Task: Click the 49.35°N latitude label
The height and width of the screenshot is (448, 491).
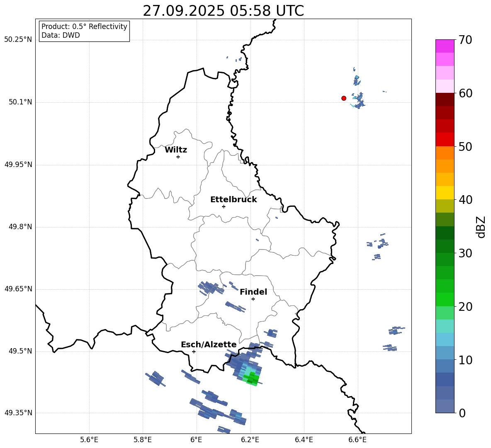Action: tap(18, 413)
